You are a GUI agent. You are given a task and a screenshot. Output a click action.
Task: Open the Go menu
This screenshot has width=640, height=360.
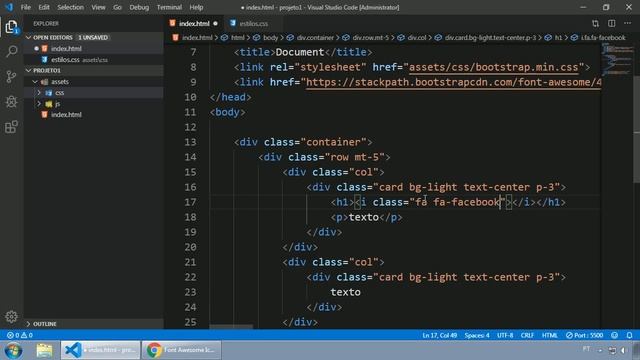[x=117, y=7]
